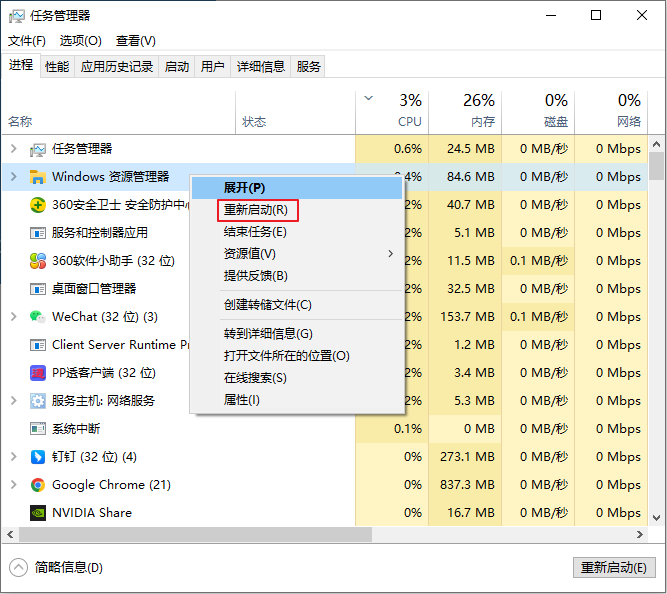Click the 服务和控制器应用 process icon
The width and height of the screenshot is (667, 594).
click(x=37, y=233)
